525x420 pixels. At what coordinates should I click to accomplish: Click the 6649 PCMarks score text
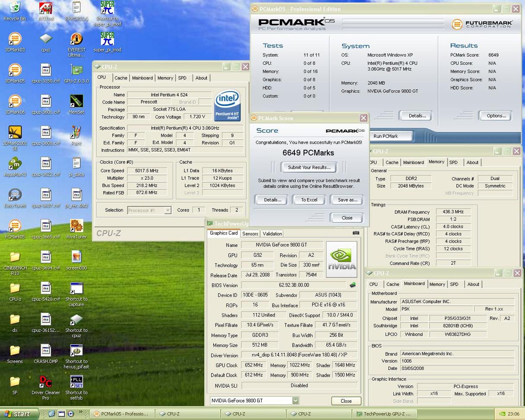[308, 152]
